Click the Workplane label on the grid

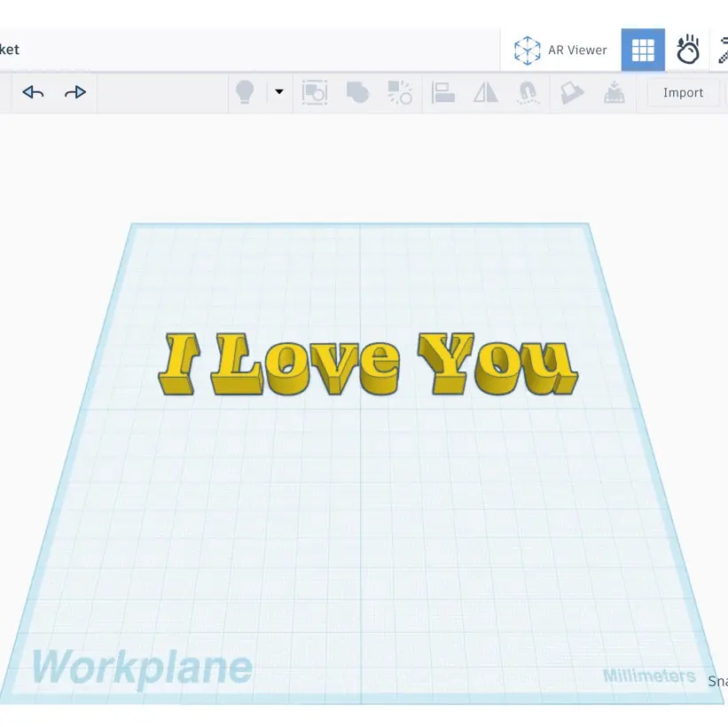[x=142, y=668]
